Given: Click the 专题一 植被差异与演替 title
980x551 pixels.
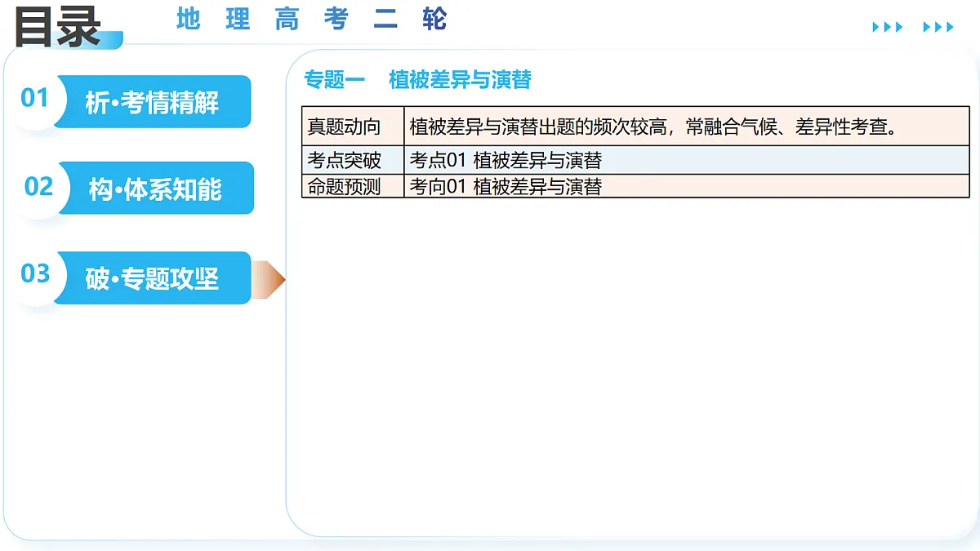Looking at the screenshot, I should (x=417, y=79).
